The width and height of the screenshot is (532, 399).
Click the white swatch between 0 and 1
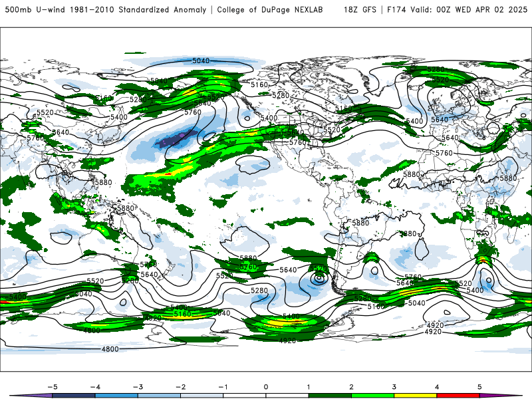coord(287,396)
